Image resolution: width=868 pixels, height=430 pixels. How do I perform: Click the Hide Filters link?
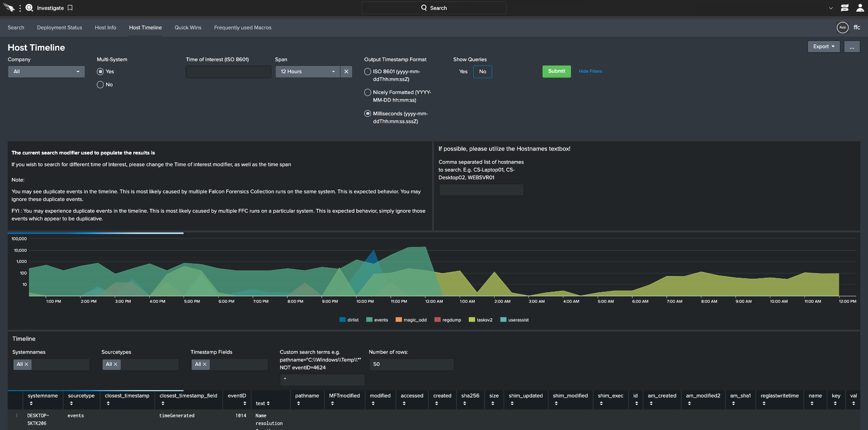click(x=590, y=71)
